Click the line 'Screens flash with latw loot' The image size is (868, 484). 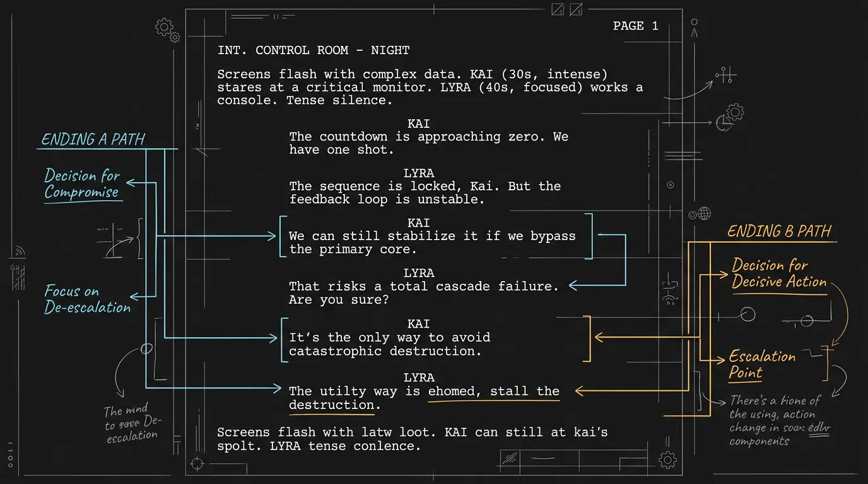click(x=413, y=433)
